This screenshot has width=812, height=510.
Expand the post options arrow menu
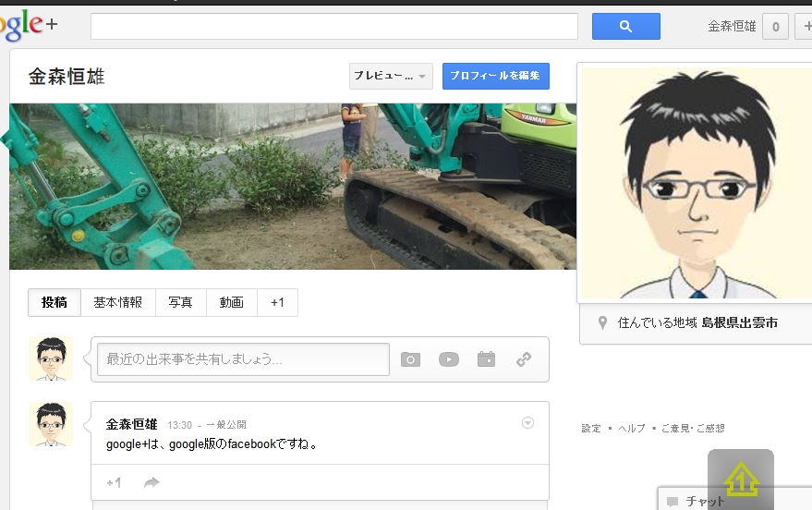pyautogui.click(x=527, y=423)
